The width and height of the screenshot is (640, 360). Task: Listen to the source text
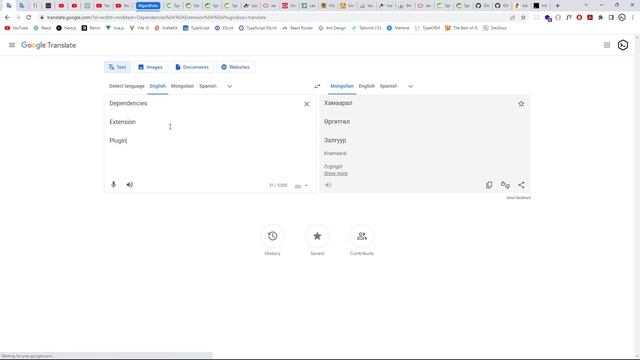click(x=129, y=184)
